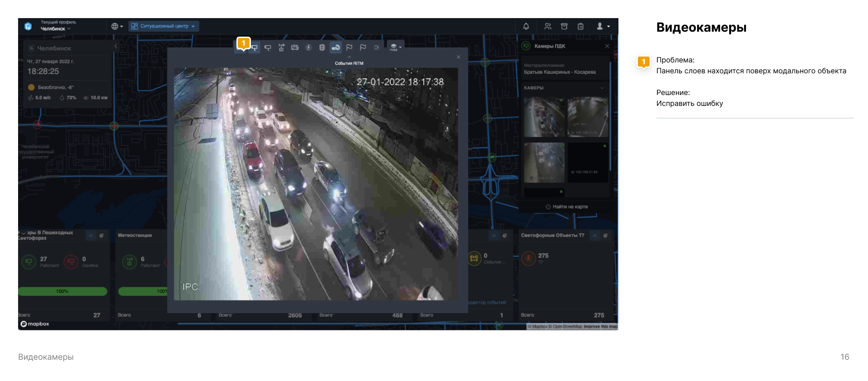Click the mapbox logo

[35, 324]
